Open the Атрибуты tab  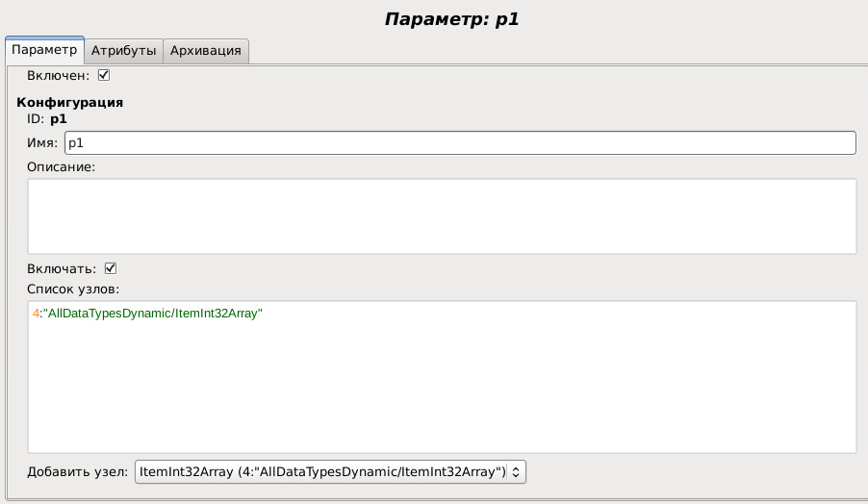coord(123,51)
